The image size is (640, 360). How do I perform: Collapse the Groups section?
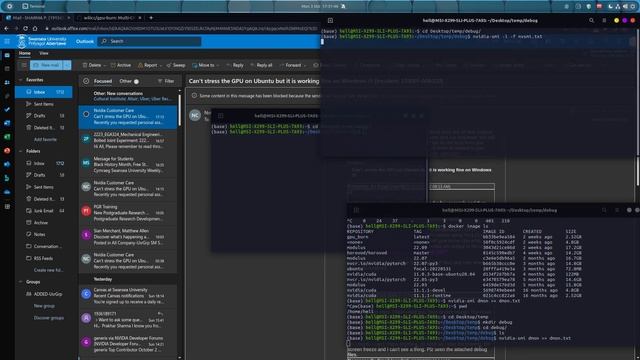pos(20,282)
